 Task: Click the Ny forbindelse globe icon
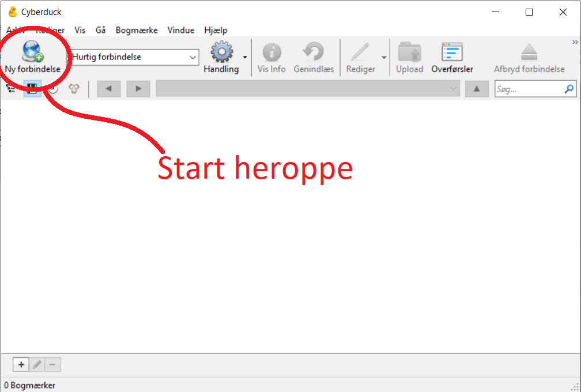click(33, 51)
